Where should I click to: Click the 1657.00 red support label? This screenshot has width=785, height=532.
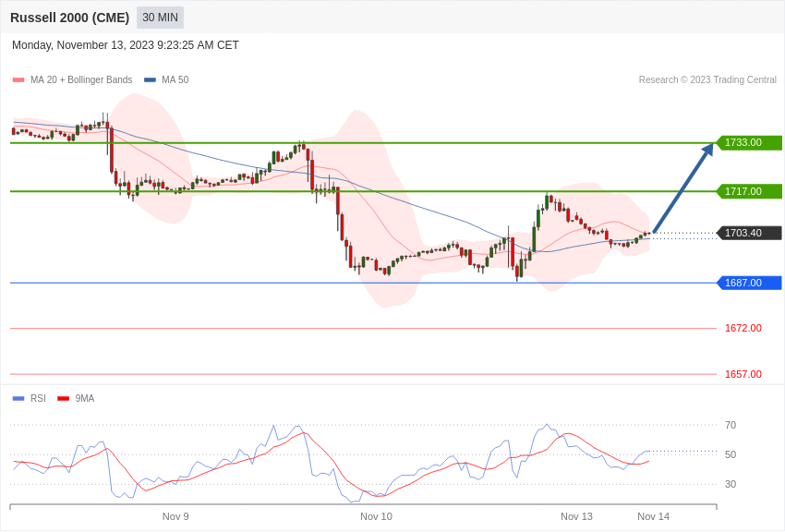tap(743, 374)
